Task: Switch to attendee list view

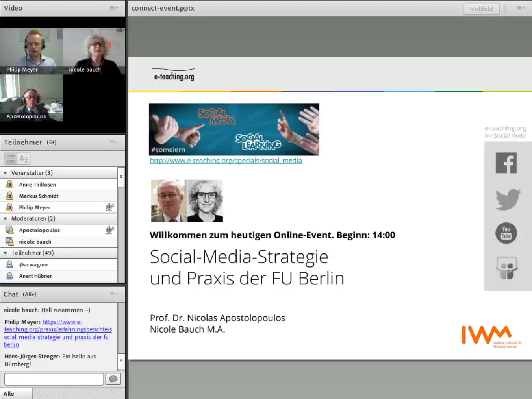Action: click(x=11, y=159)
